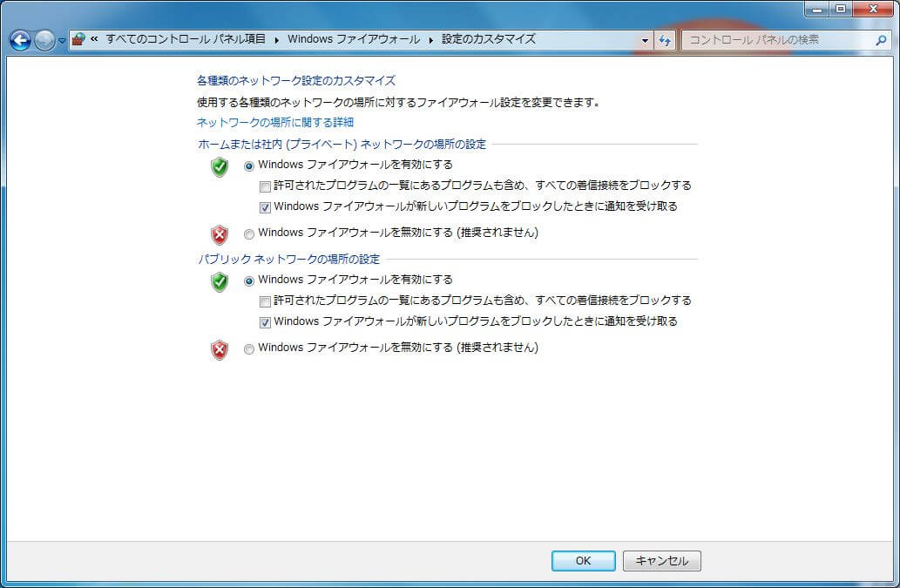
Task: Click section title ホームまたは社内 (プライベート) ネットワークの場所の設定
Action: (342, 144)
